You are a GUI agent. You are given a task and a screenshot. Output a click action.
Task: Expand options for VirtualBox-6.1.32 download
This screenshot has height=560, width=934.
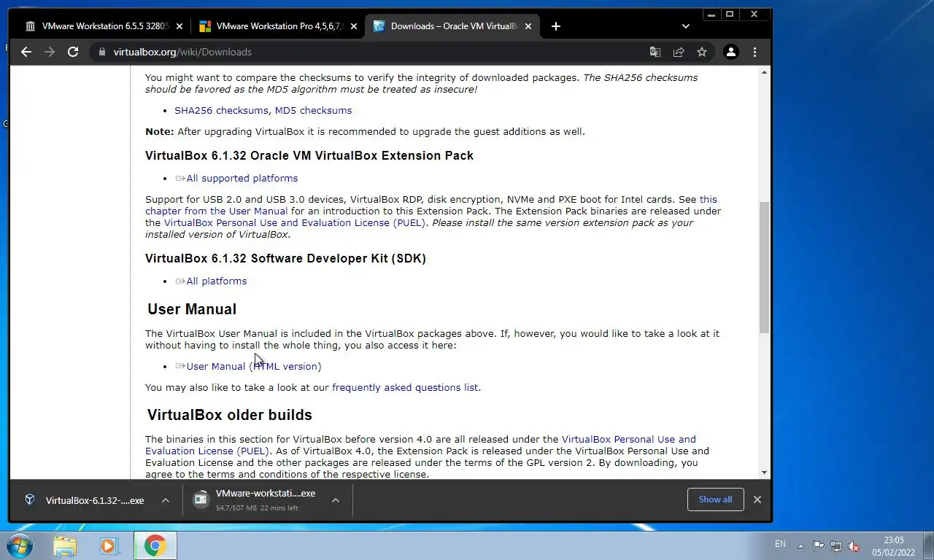coord(166,500)
